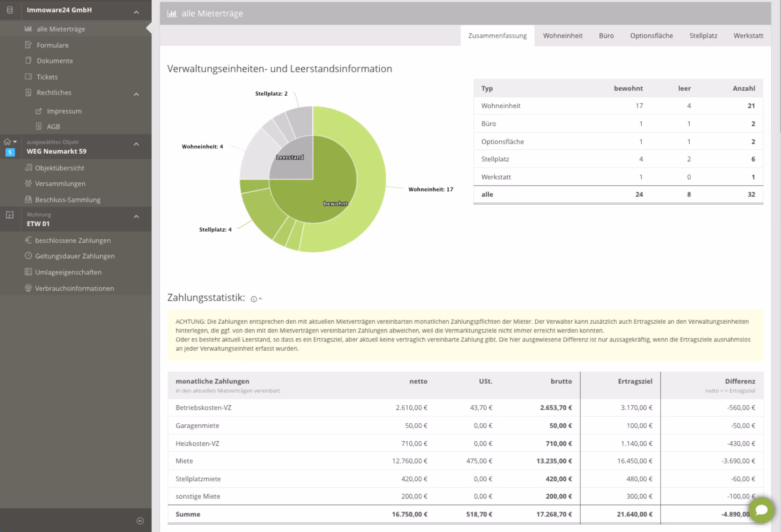Open Geltungsdauer Zahlungen page
This screenshot has height=532, width=781.
coord(75,256)
